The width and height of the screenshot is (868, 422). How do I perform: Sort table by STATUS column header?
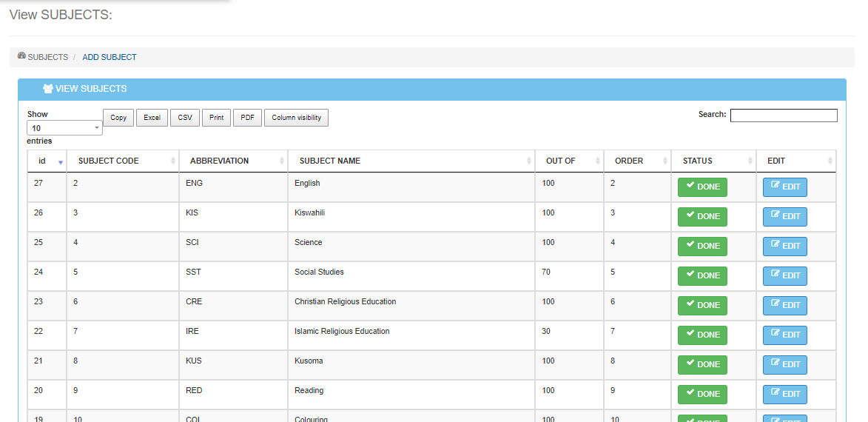697,161
